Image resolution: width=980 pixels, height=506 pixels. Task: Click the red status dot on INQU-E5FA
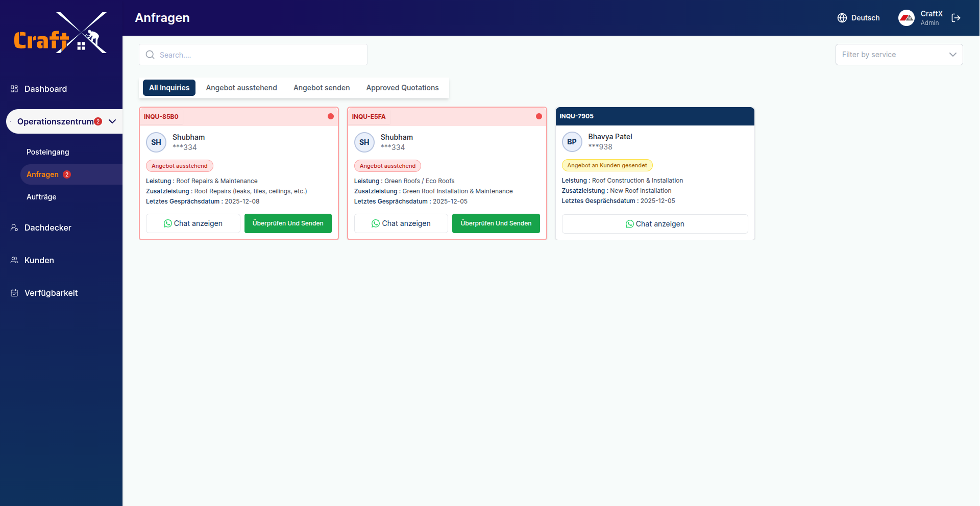click(x=538, y=116)
